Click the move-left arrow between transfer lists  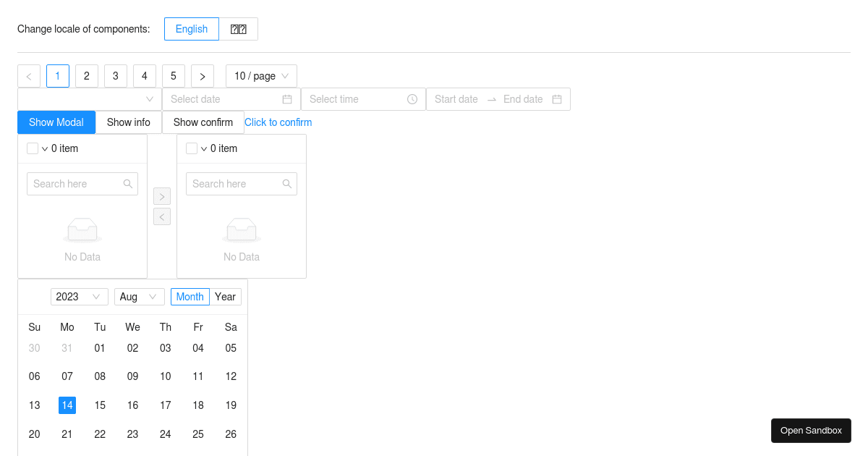click(x=162, y=216)
